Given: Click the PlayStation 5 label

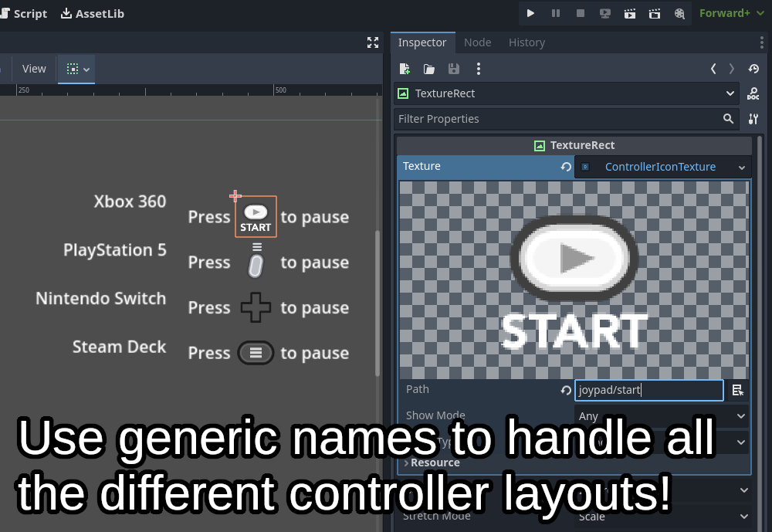Looking at the screenshot, I should click(x=115, y=250).
